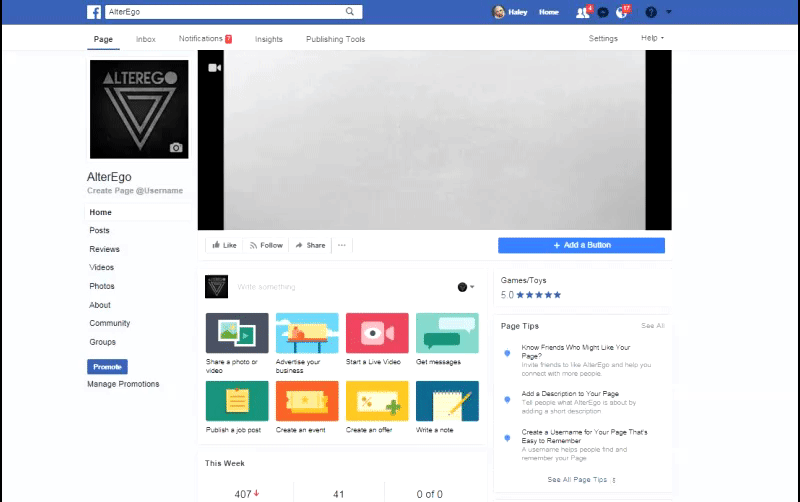The image size is (800, 502).
Task: Click the Like button
Action: pyautogui.click(x=224, y=245)
